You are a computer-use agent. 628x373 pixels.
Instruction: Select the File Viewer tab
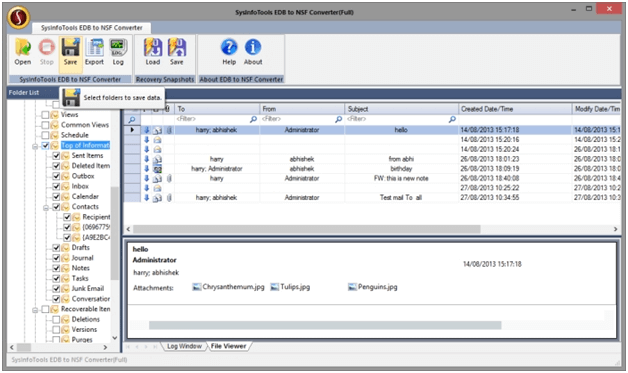click(x=228, y=346)
